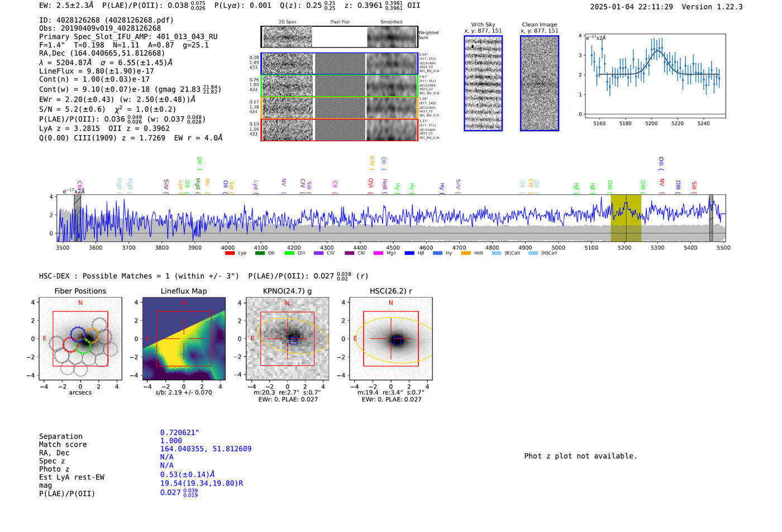782x532 pixels.
Task: Click the green fiber circle in Fiber Positions
Action: (84, 346)
